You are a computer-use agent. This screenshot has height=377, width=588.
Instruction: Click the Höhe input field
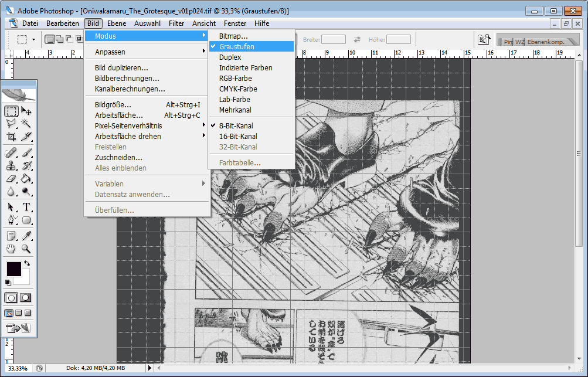pos(398,39)
